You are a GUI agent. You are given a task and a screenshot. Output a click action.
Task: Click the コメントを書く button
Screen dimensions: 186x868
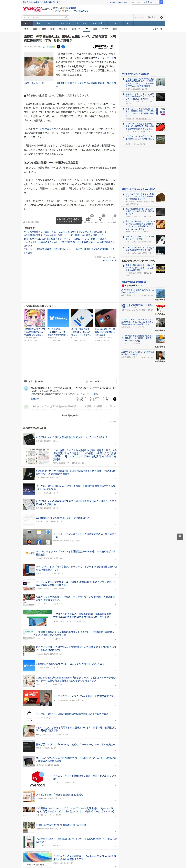click(x=93, y=381)
